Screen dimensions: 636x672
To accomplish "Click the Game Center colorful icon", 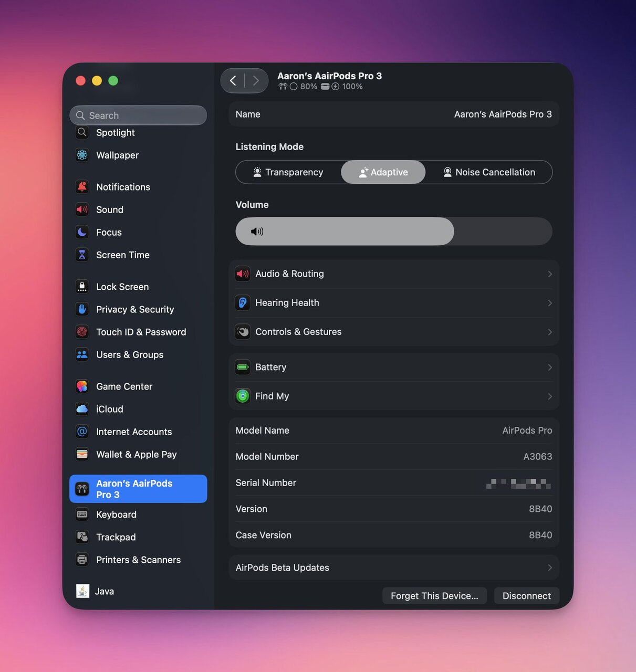I will click(x=82, y=386).
